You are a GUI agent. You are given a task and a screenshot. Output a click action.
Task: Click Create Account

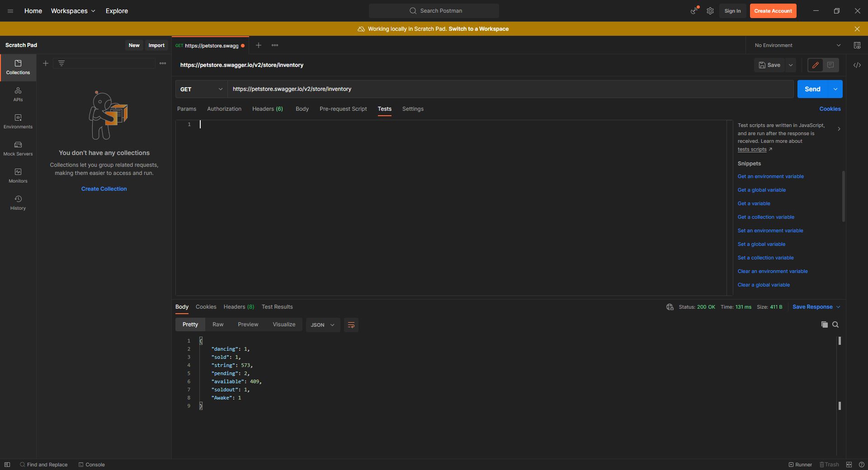(773, 11)
